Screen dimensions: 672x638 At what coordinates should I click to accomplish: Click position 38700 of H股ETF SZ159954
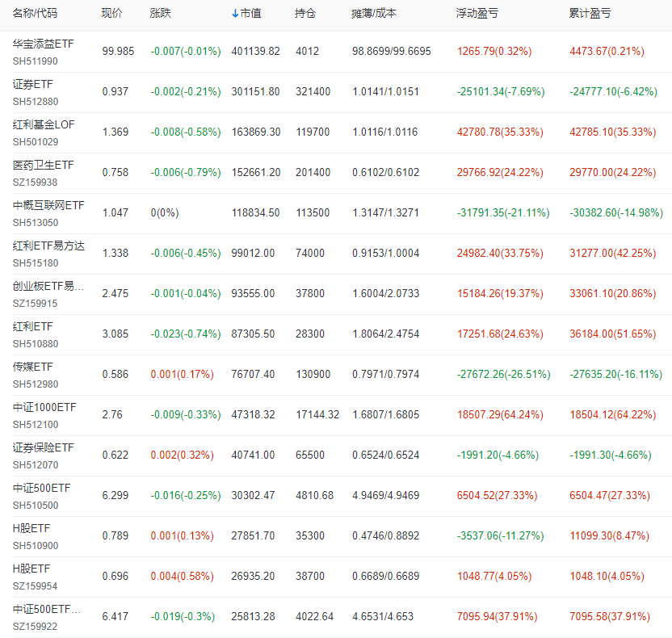(x=310, y=577)
